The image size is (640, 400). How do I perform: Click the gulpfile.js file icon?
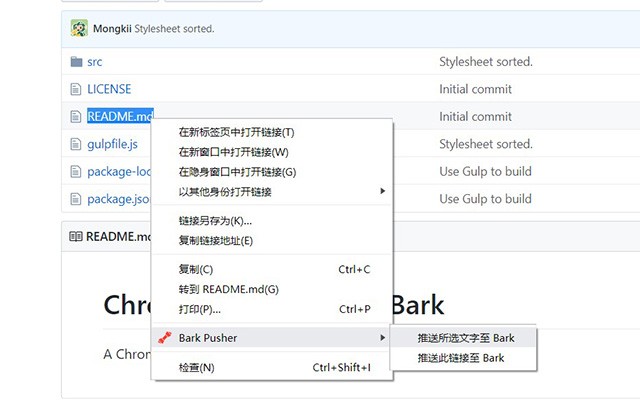click(76, 144)
